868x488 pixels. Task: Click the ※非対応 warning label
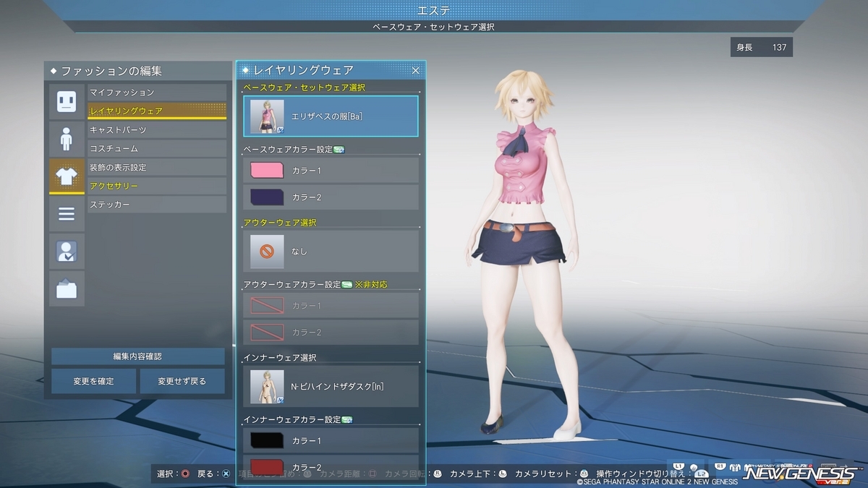pyautogui.click(x=371, y=285)
